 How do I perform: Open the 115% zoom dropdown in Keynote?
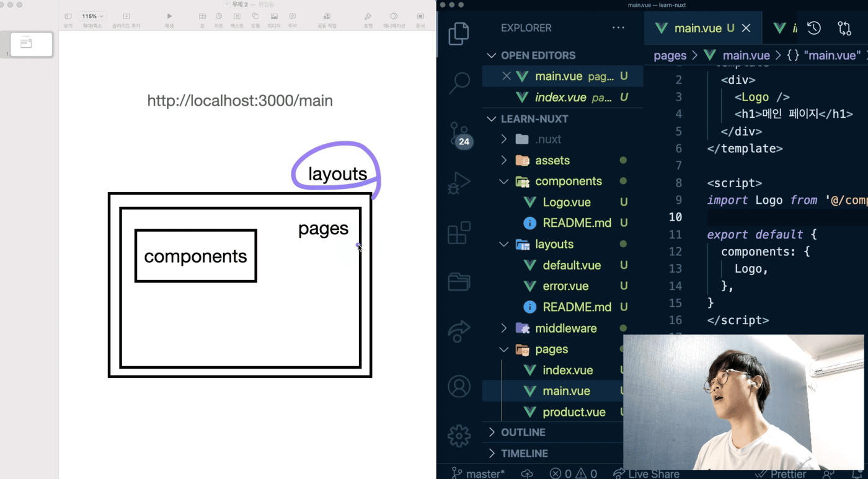click(x=93, y=16)
